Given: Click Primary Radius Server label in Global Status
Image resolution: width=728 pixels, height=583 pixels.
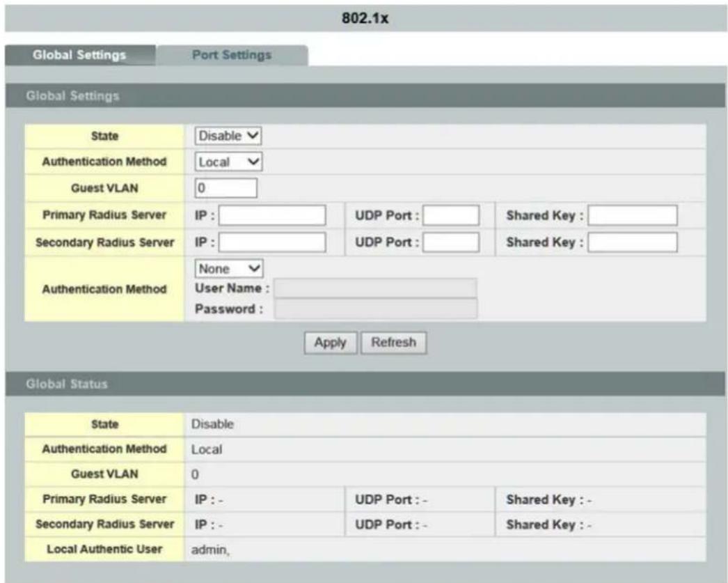Looking at the screenshot, I should [x=104, y=499].
